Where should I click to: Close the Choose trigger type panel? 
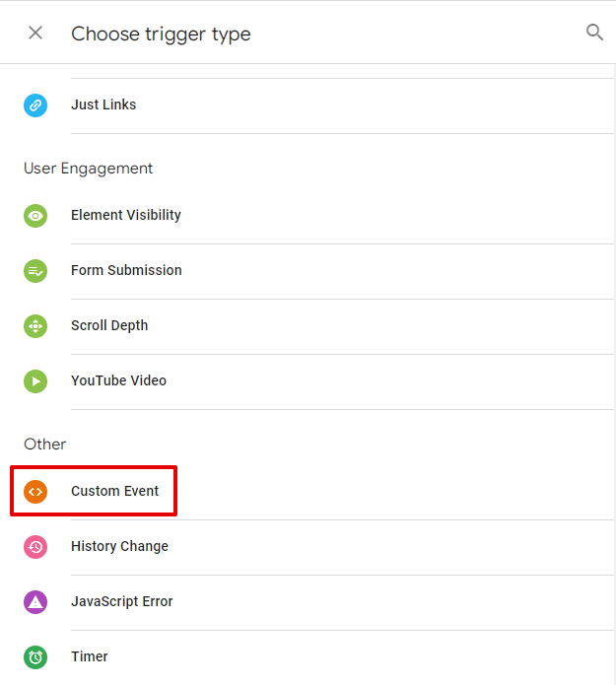pyautogui.click(x=35, y=33)
